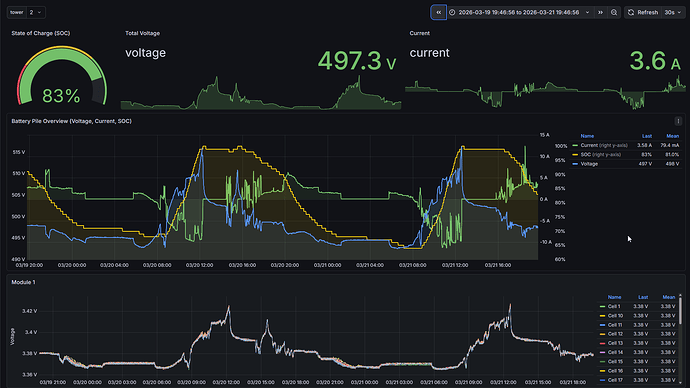The height and width of the screenshot is (388, 690).
Task: Toggle Cell 17 series in Module 1 legend
Action: coord(615,380)
